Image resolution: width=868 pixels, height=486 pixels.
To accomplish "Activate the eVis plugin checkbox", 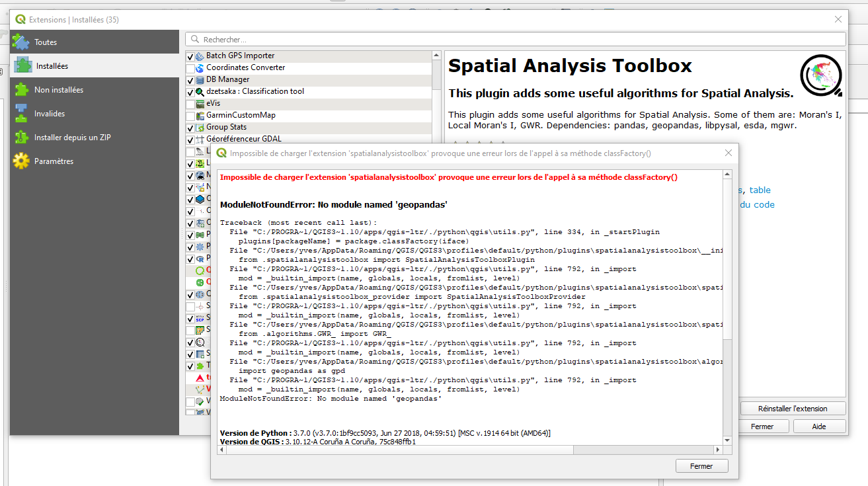I will click(190, 103).
